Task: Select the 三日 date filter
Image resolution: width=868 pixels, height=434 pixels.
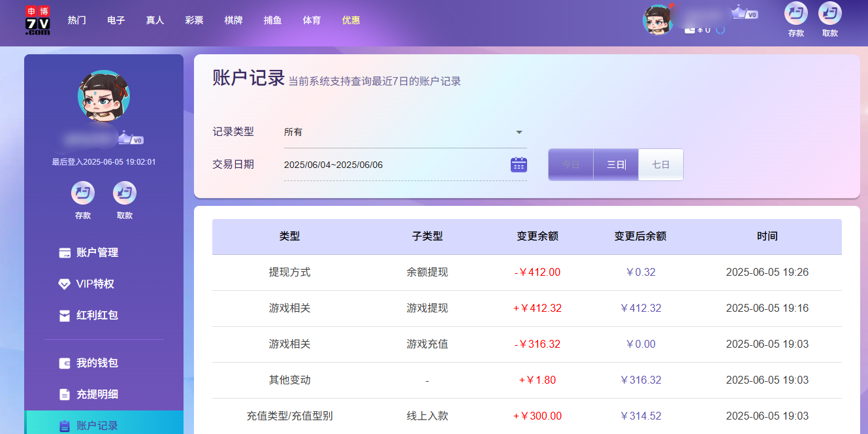Action: pyautogui.click(x=615, y=164)
